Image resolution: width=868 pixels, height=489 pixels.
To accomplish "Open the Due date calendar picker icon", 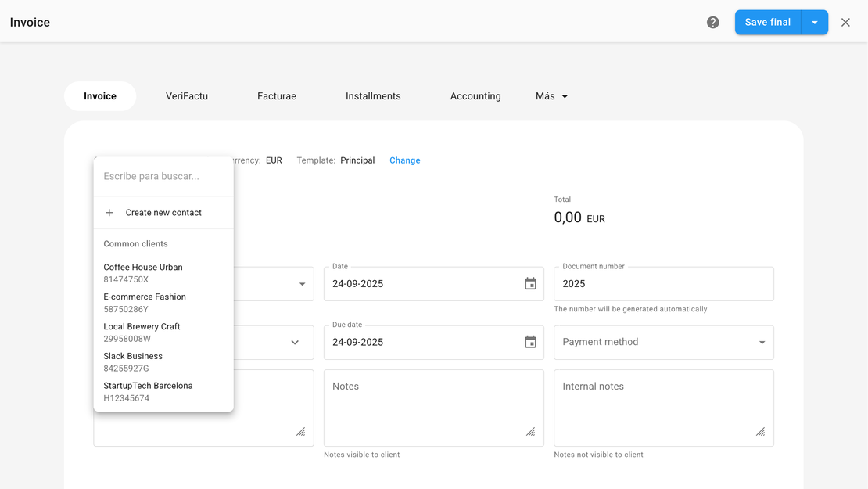I will point(530,342).
